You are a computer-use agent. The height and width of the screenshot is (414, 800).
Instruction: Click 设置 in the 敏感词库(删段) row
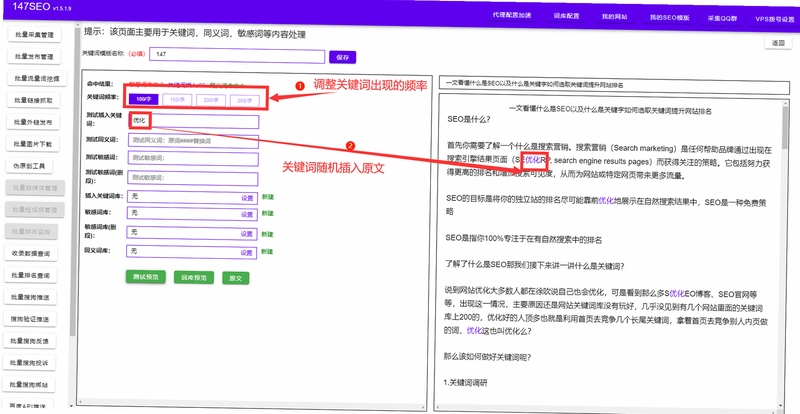247,234
